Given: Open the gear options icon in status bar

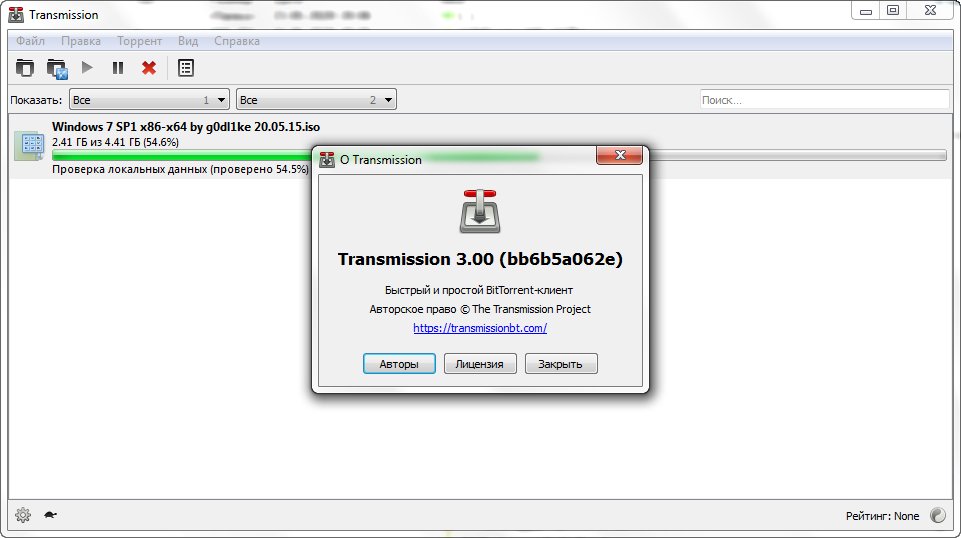Looking at the screenshot, I should [23, 515].
